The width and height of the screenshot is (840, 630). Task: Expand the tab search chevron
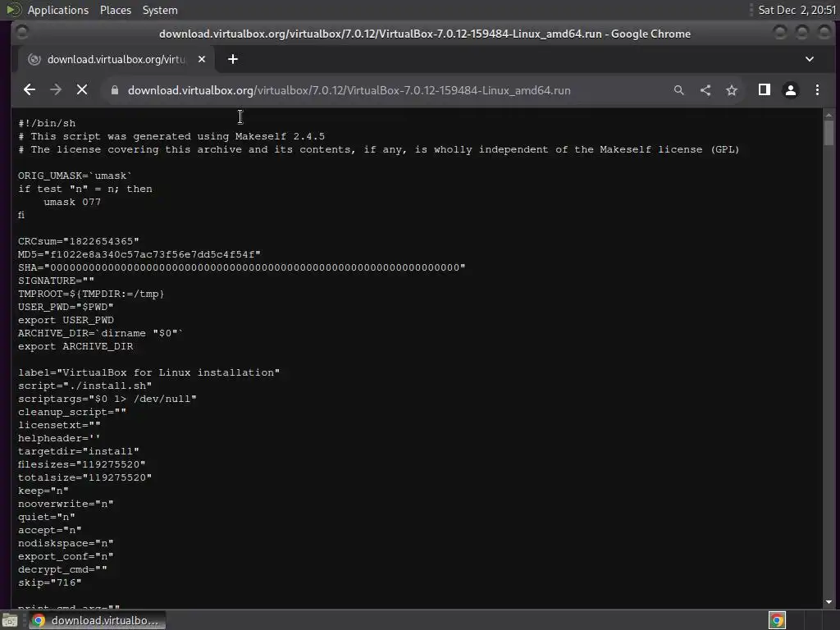pos(810,59)
